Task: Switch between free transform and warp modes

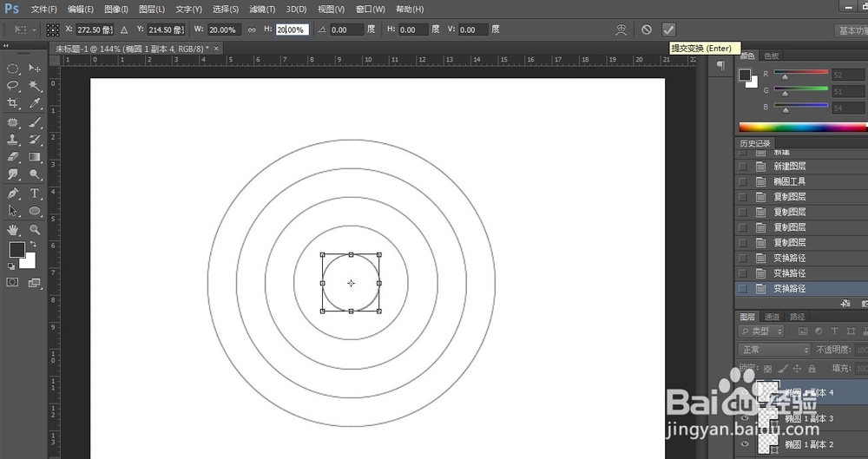Action: pyautogui.click(x=621, y=30)
